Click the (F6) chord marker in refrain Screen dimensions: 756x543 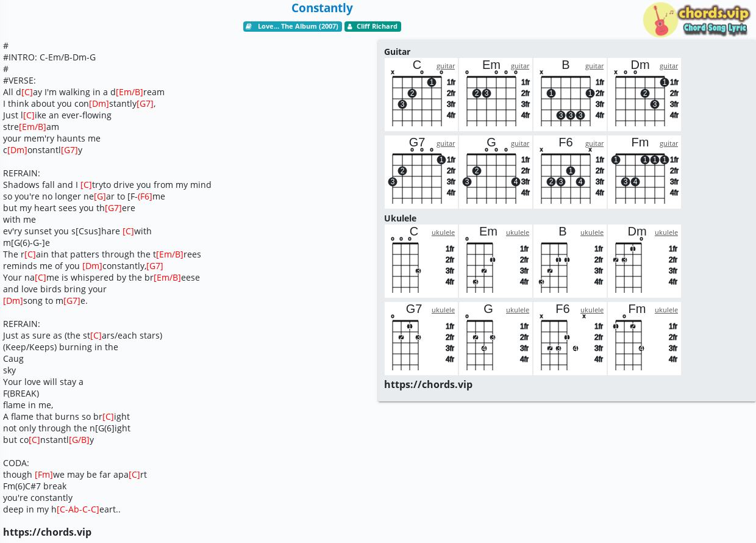145,196
